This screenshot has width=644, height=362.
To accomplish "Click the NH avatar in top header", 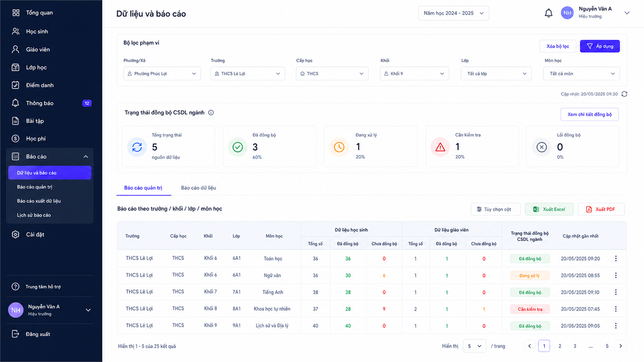I will (x=567, y=13).
